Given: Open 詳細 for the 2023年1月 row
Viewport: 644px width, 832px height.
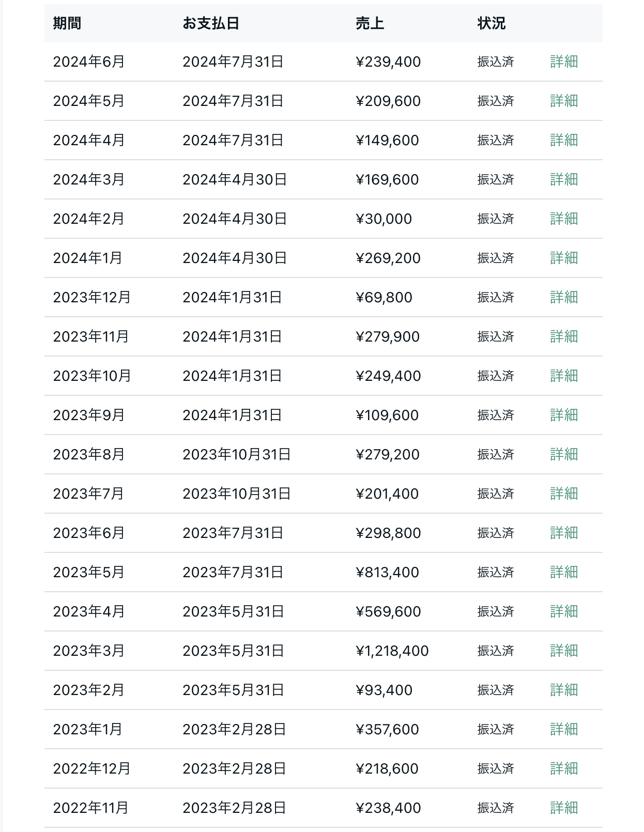Looking at the screenshot, I should 564,729.
